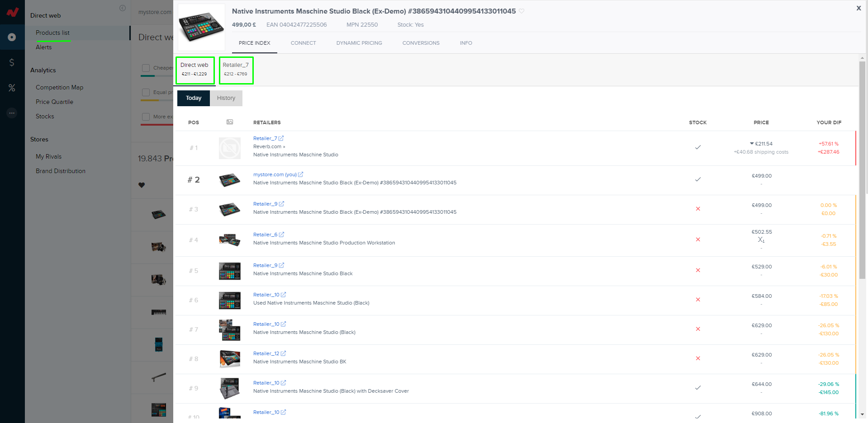The image size is (868, 423).
Task: Open Stocks analytics
Action: 45,116
